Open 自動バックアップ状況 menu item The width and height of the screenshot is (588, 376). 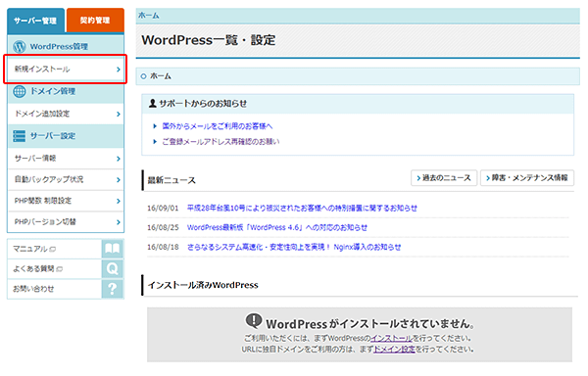[66, 180]
